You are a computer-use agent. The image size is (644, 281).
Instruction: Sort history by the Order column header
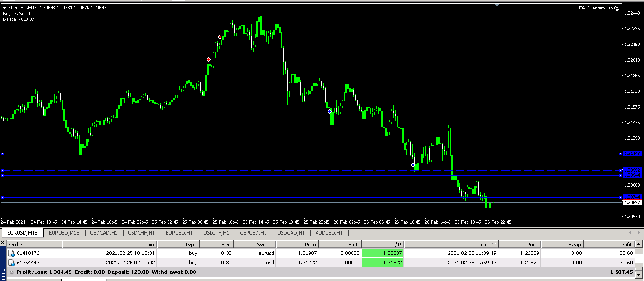[35, 244]
